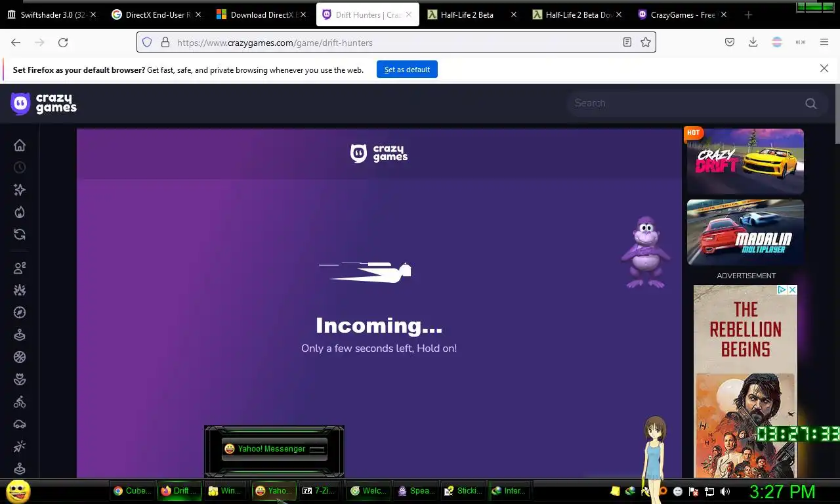Dismiss the default browser notification bar
The image size is (840, 504).
pos(824,68)
